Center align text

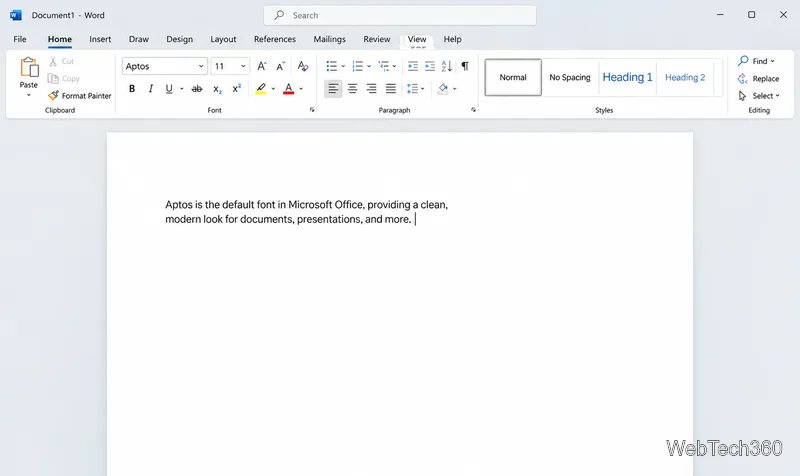353,89
